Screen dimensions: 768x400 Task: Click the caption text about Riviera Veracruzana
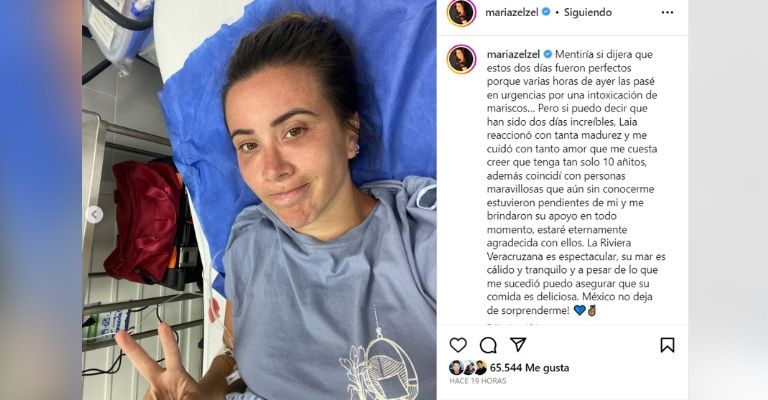576,257
